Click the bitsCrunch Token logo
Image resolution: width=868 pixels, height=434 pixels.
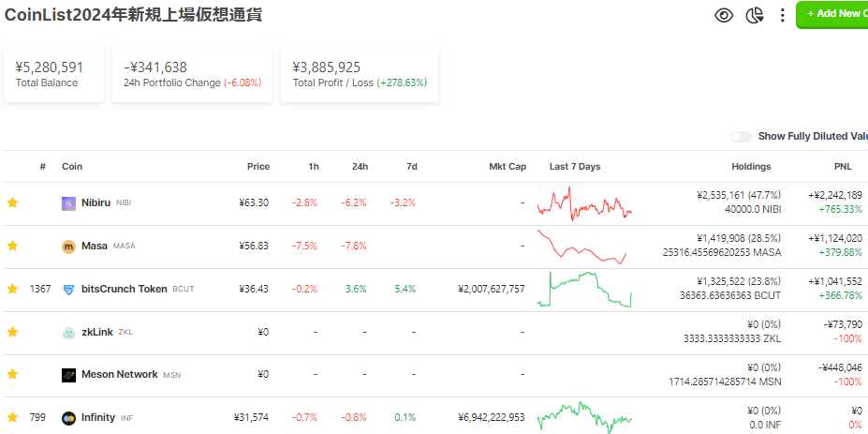[68, 290]
